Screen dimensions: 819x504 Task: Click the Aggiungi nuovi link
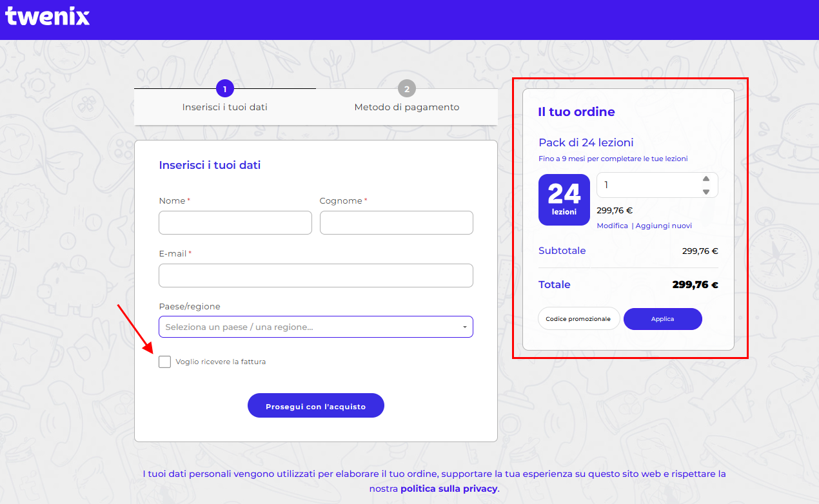664,226
